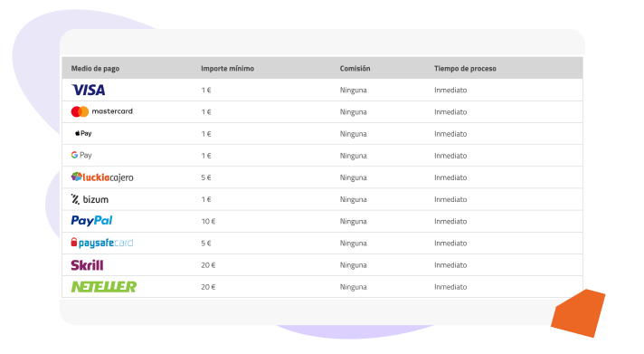Click the '20 €' amount in Skrill row
Screen dimensions: 644x354
tap(208, 265)
